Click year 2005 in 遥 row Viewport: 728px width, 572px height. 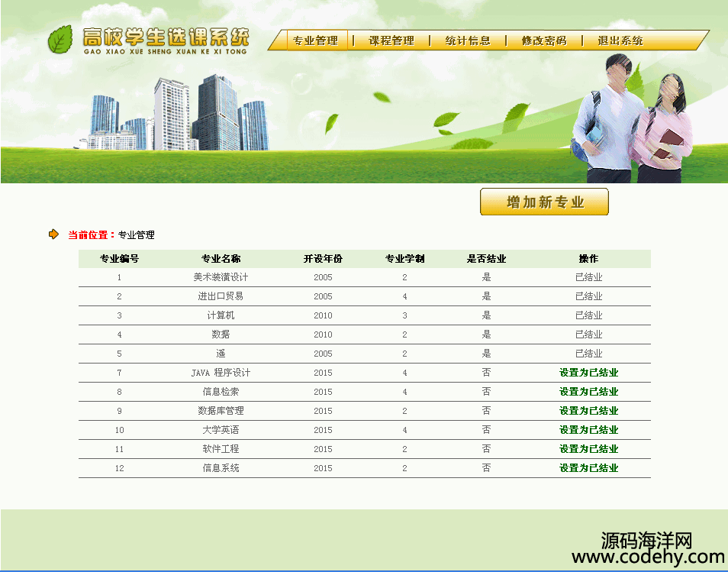pyautogui.click(x=323, y=354)
